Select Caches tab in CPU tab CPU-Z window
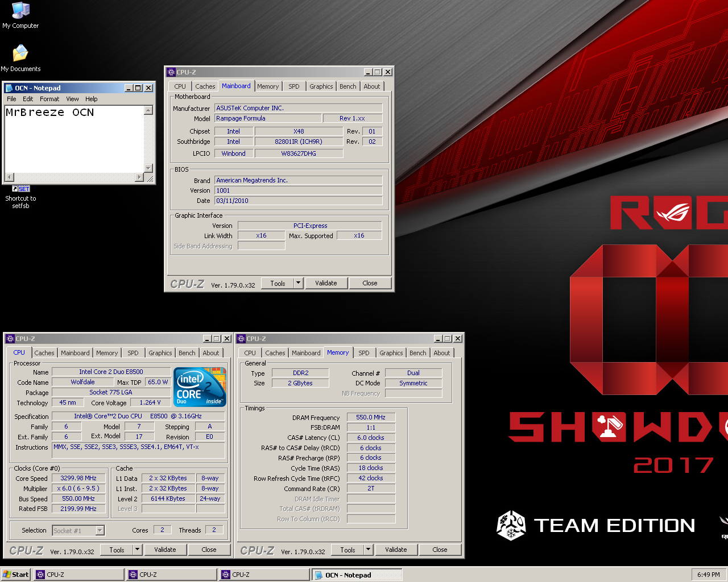Image resolution: width=728 pixels, height=582 pixels. [x=44, y=353]
